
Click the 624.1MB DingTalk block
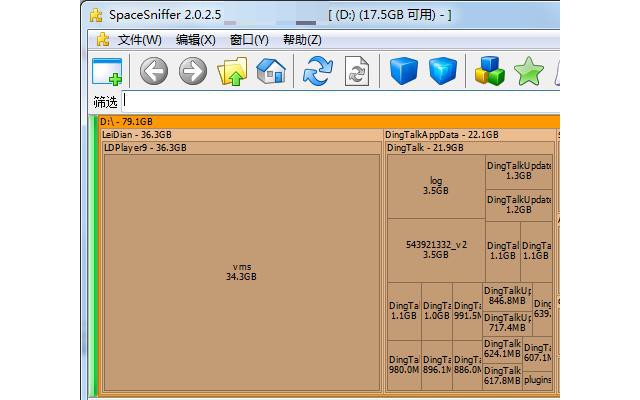pyautogui.click(x=502, y=349)
